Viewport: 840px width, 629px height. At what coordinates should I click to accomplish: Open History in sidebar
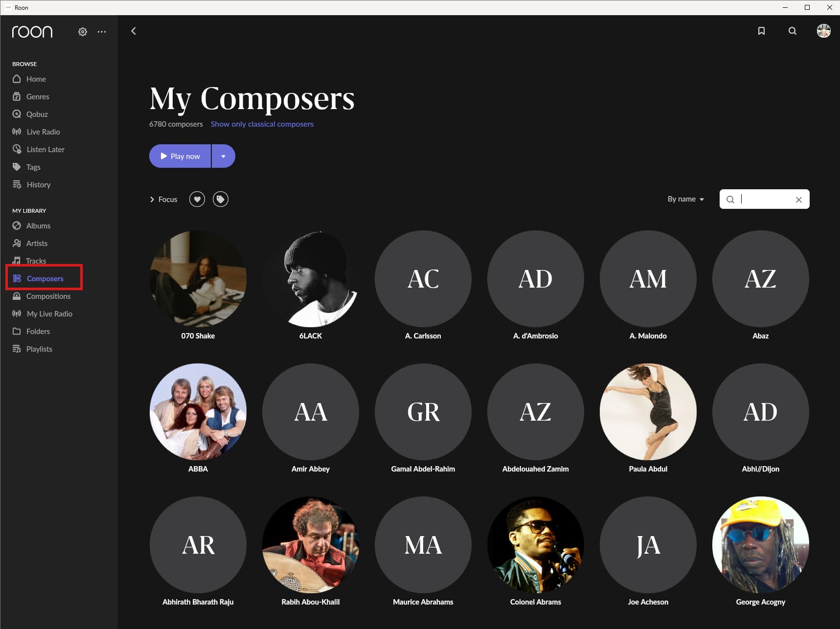[32, 184]
